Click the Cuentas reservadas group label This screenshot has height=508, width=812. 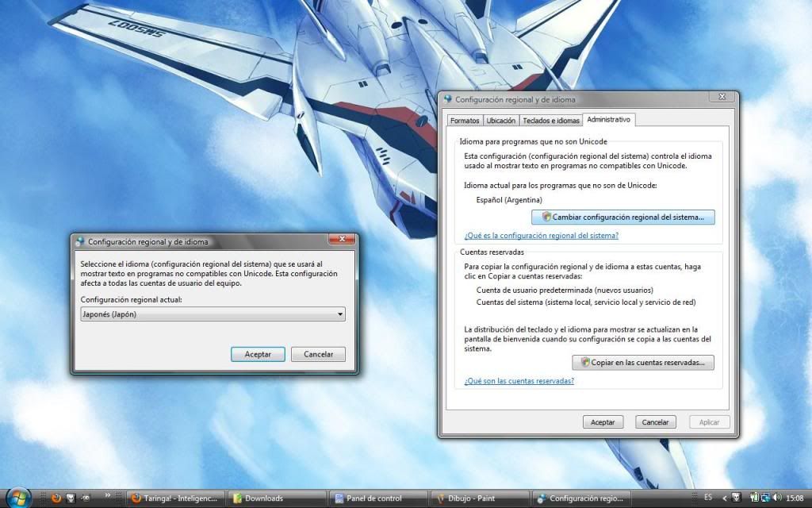tap(492, 252)
